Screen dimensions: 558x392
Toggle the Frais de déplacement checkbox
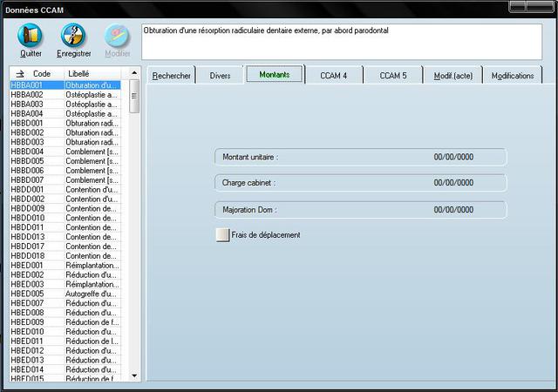coord(222,235)
